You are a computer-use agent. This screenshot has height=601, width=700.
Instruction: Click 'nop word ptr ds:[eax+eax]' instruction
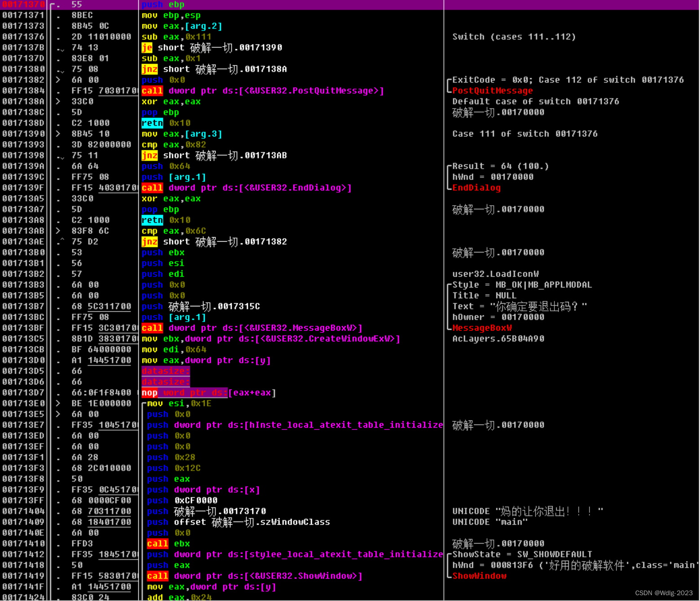click(209, 393)
